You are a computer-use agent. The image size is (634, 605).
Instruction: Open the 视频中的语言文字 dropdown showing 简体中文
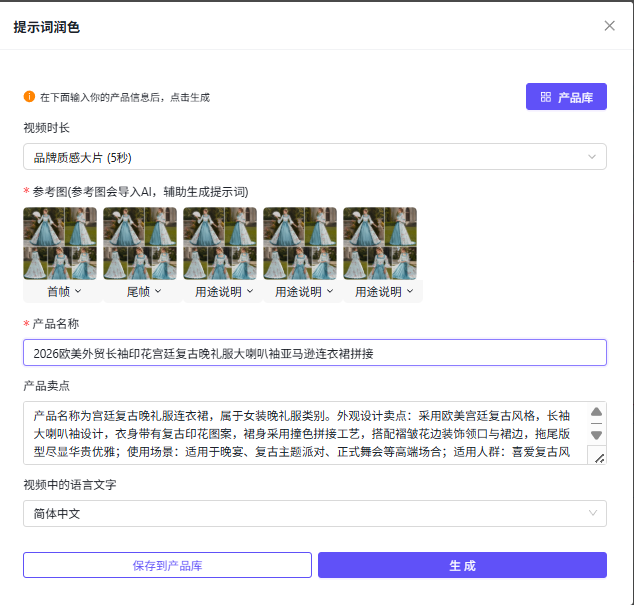315,514
